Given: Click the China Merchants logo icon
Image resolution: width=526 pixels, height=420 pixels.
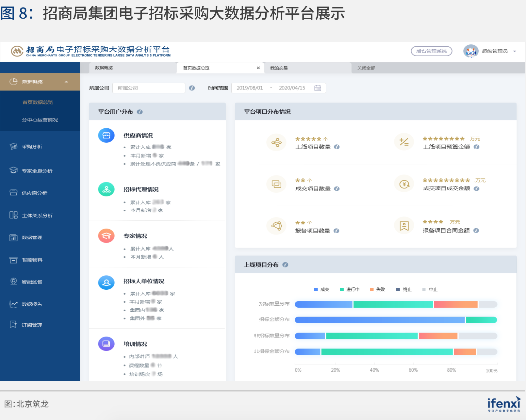Looking at the screenshot, I should tap(17, 51).
